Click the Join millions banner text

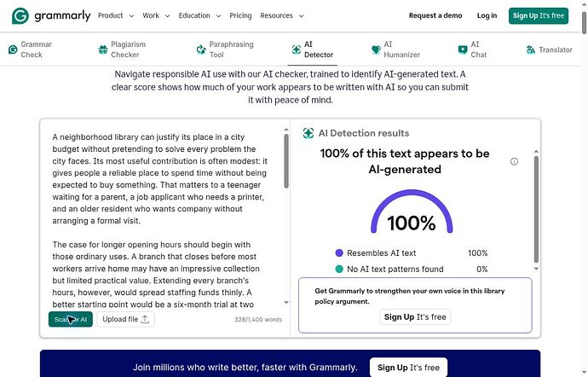[245, 368]
